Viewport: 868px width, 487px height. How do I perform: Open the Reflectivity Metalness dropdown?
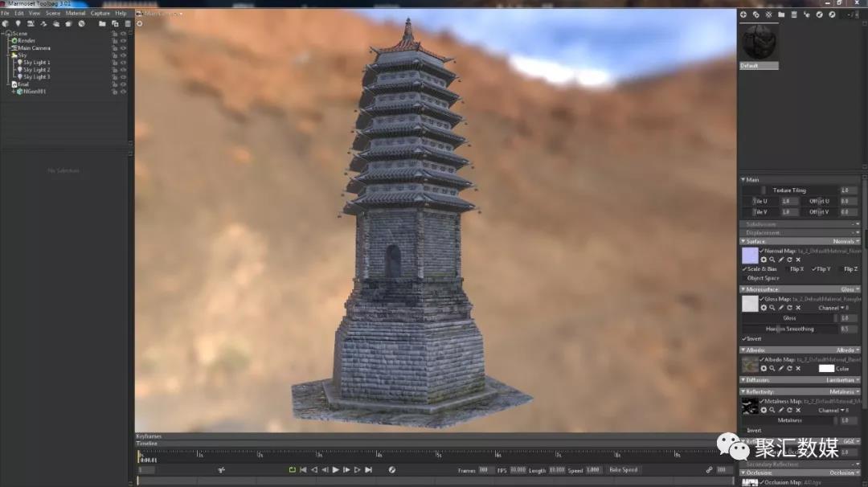point(842,391)
